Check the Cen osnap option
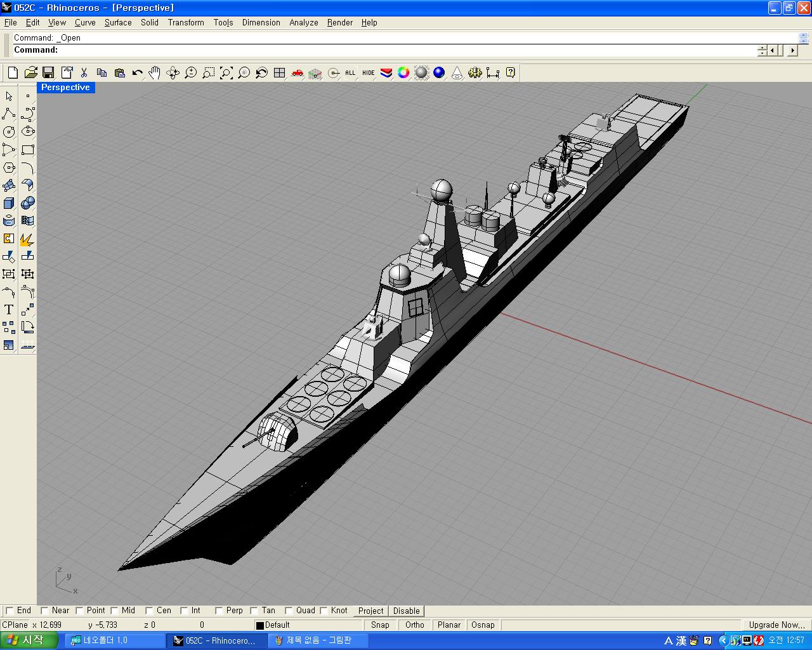Screen dimensions: 812x650 click(149, 611)
